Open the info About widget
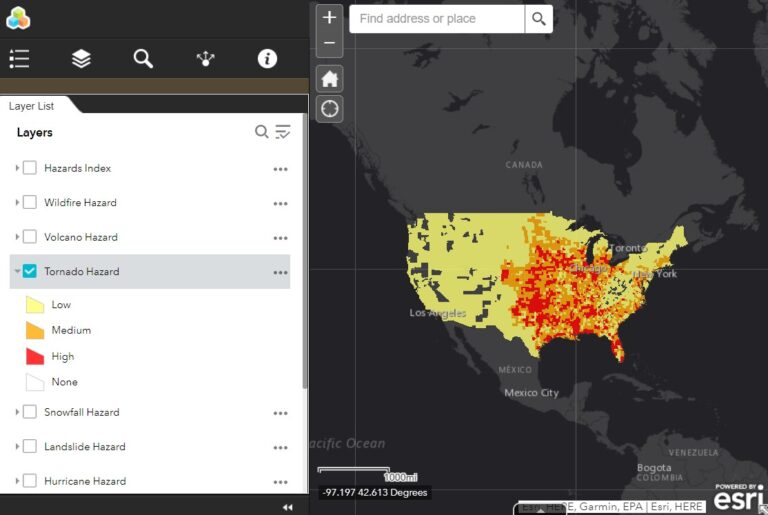768x515 pixels. pyautogui.click(x=267, y=59)
